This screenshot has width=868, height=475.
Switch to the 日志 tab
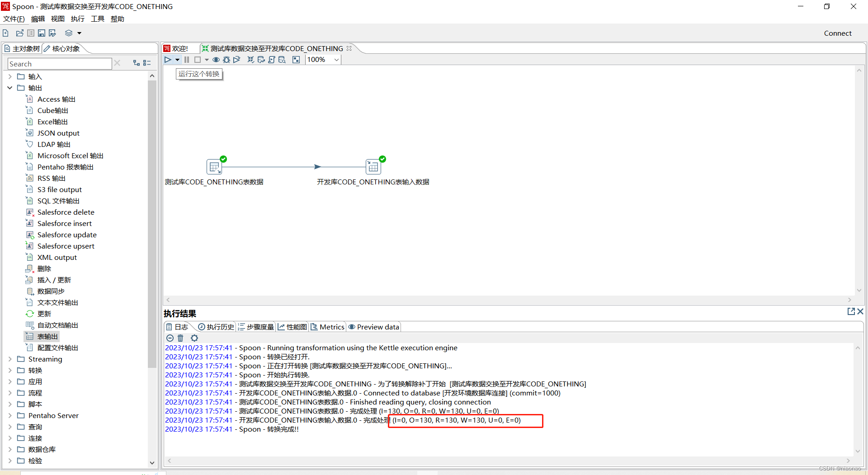pos(177,327)
